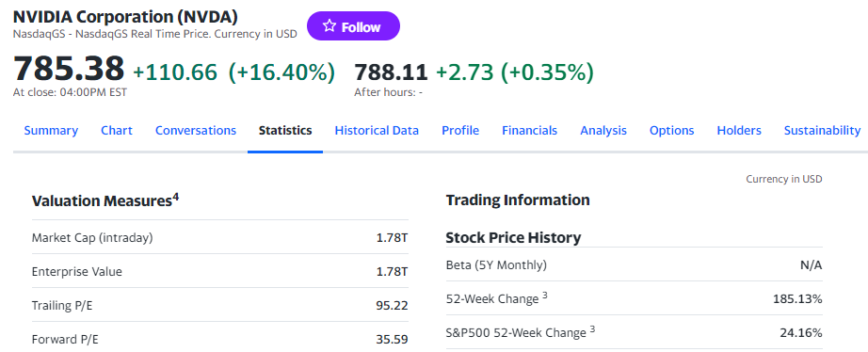Click the S&P500 52-Week Change footnote
This screenshot has width=868, height=352.
tap(592, 329)
